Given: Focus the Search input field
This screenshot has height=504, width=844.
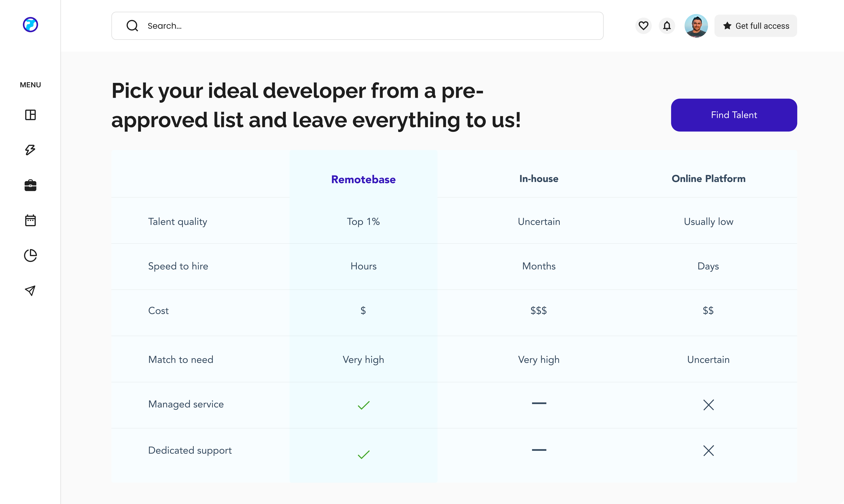Looking at the screenshot, I should 357,26.
